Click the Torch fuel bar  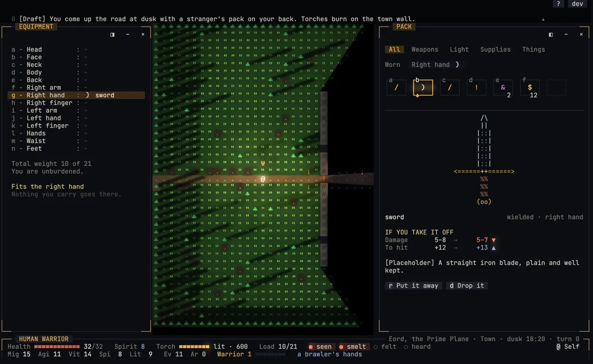click(x=194, y=347)
